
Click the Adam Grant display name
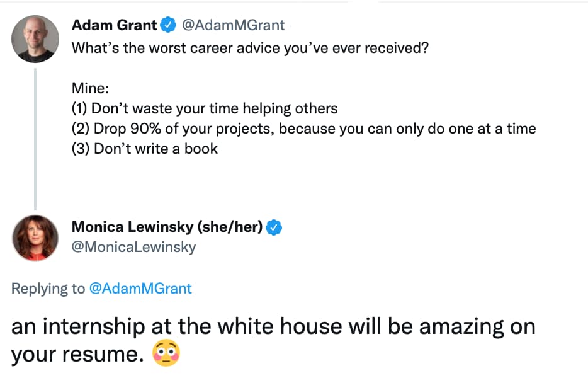click(x=114, y=26)
